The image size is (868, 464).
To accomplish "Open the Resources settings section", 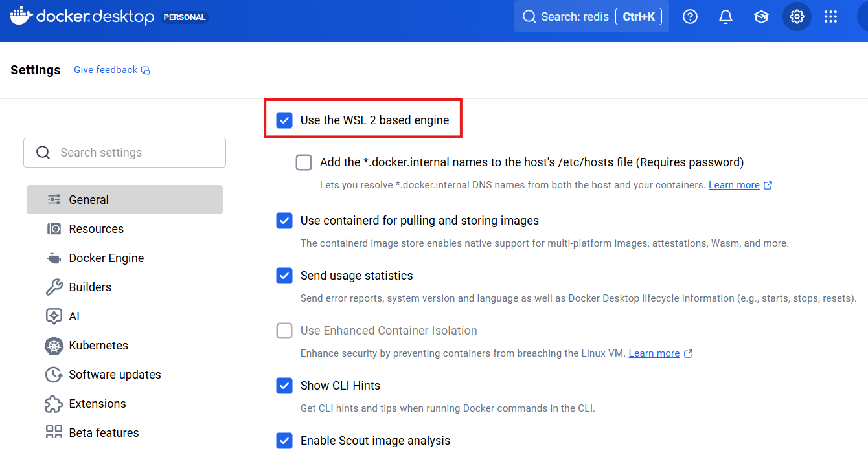I will coord(96,229).
